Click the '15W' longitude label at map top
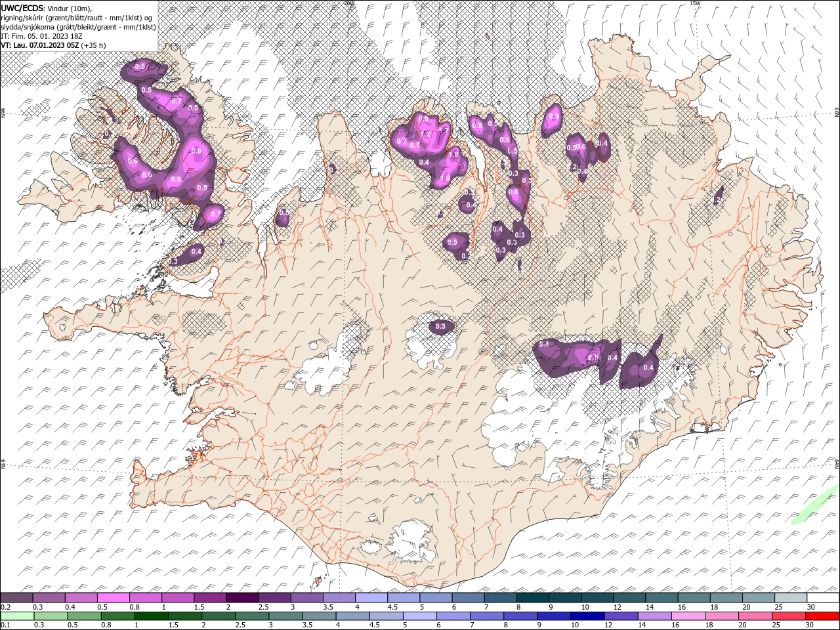The height and width of the screenshot is (630, 840). [695, 3]
